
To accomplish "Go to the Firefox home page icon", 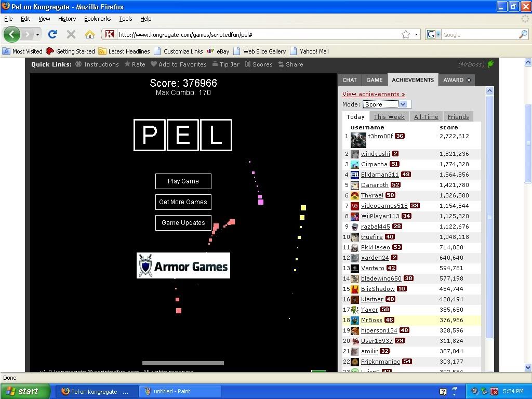I will point(89,34).
